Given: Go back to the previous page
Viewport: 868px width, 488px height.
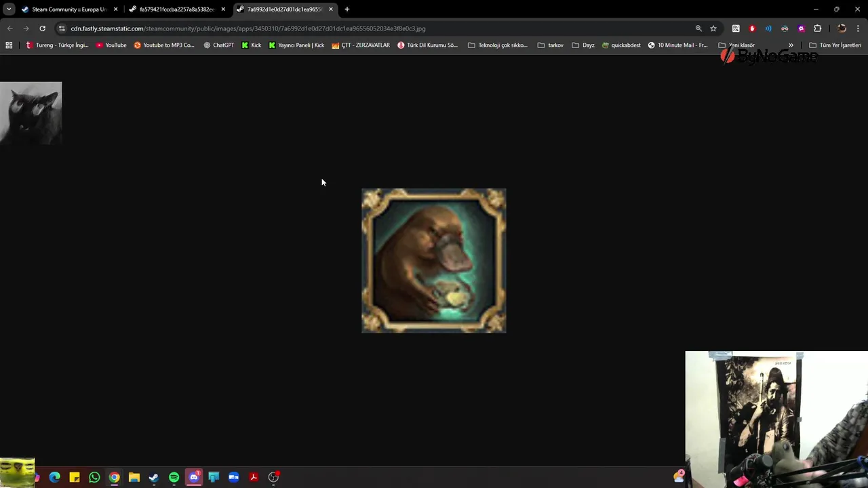Looking at the screenshot, I should pos(9,28).
